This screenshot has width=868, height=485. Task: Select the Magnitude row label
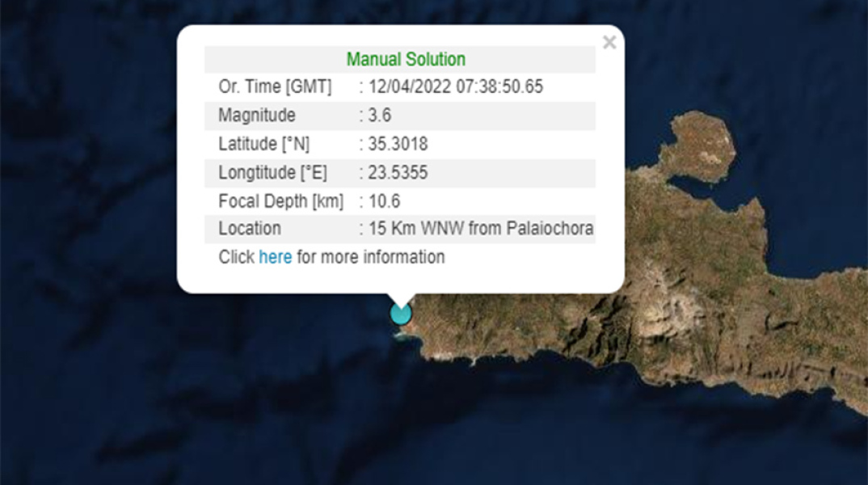point(257,116)
